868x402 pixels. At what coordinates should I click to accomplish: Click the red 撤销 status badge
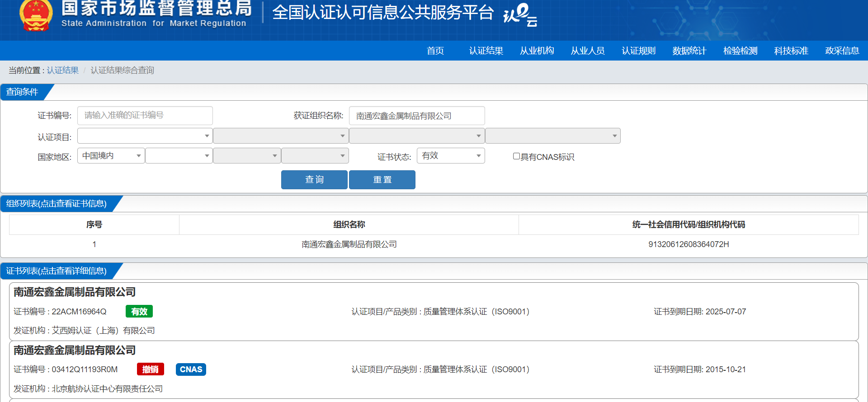point(151,369)
